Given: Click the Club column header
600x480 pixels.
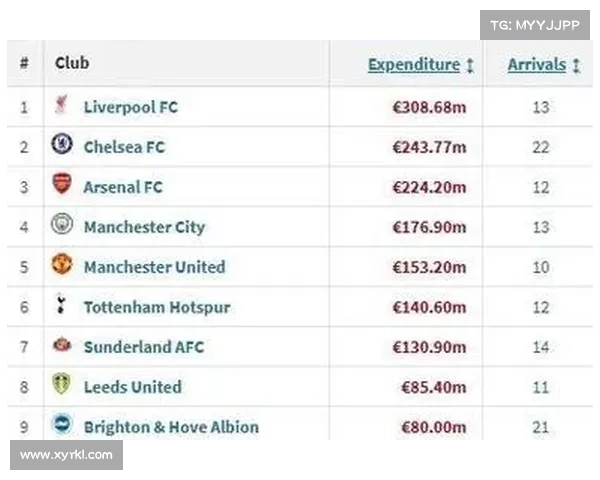Looking at the screenshot, I should [72, 63].
